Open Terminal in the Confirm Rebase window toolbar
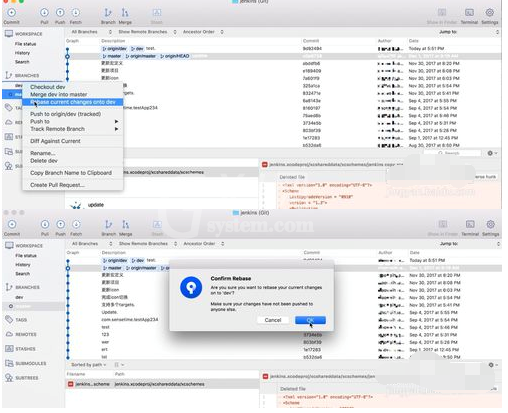The height and width of the screenshot is (413, 508). pos(470,224)
